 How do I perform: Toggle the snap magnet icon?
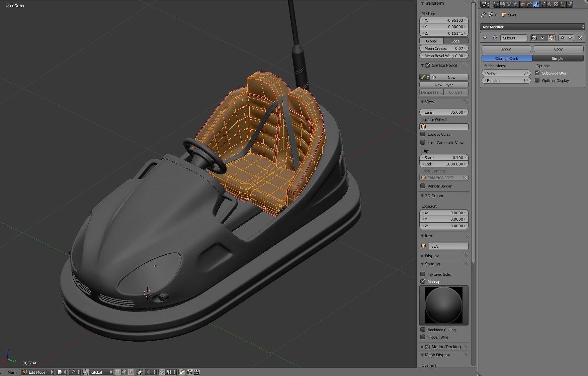[x=161, y=372]
